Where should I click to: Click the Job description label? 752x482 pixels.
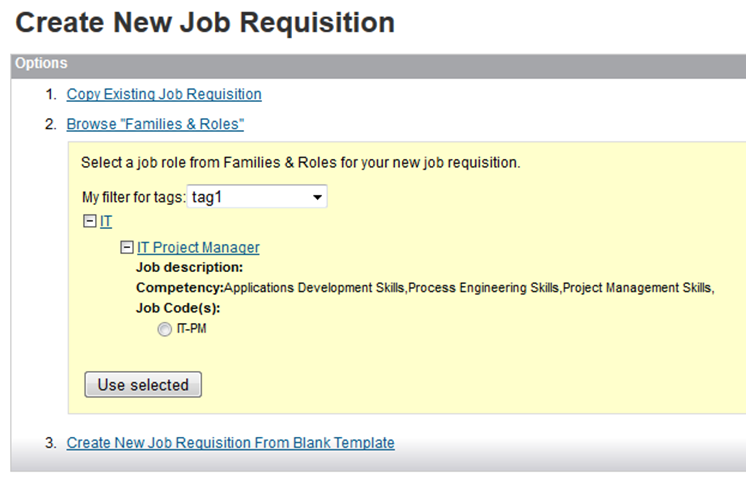point(189,268)
